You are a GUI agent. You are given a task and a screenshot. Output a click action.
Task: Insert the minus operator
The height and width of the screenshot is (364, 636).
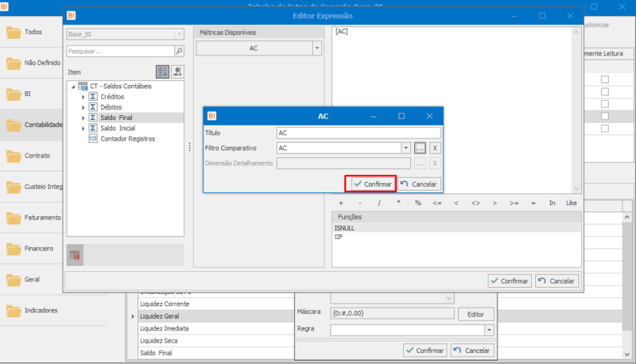(360, 203)
